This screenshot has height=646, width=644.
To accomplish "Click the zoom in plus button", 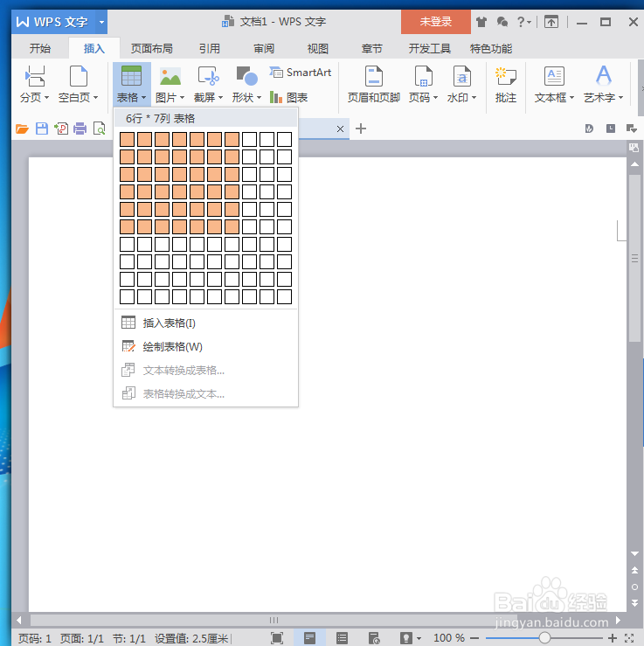I will (613, 638).
